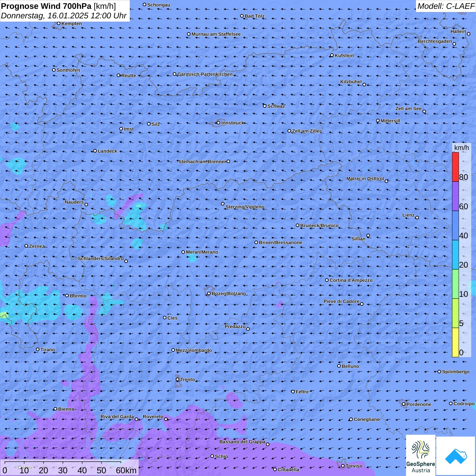Click the Cortina d'Ampezzo label
Viewport: 476px width, 476px height.
tap(351, 280)
